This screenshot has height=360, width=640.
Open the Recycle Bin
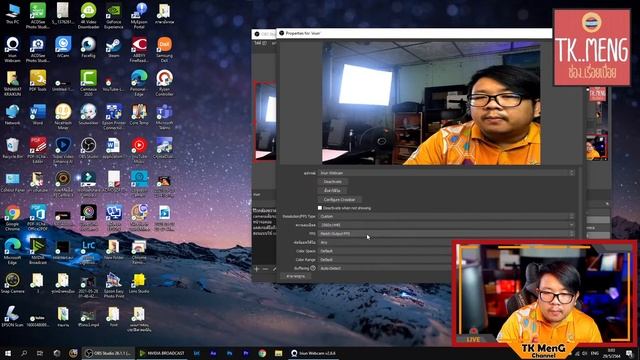click(12, 148)
